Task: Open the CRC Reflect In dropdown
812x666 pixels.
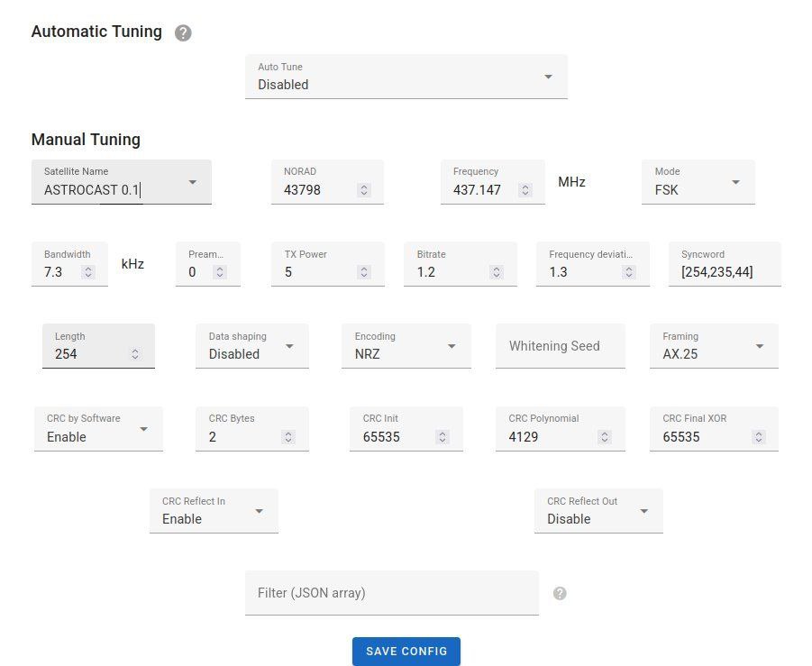Action: click(x=214, y=511)
